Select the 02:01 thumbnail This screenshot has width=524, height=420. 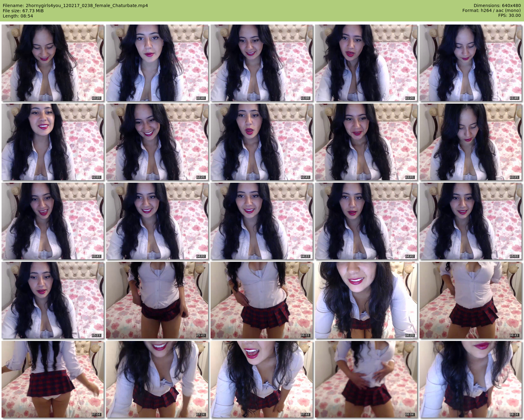tap(53, 142)
